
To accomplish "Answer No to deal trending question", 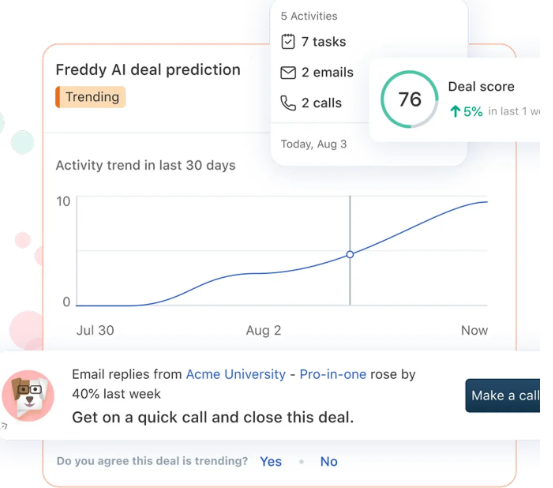I will click(x=329, y=461).
